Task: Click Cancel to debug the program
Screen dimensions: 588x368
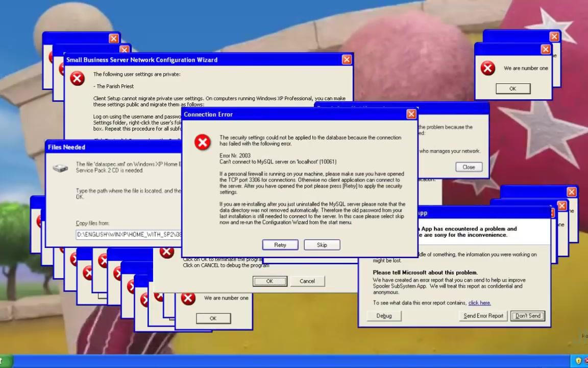Action: (307, 281)
